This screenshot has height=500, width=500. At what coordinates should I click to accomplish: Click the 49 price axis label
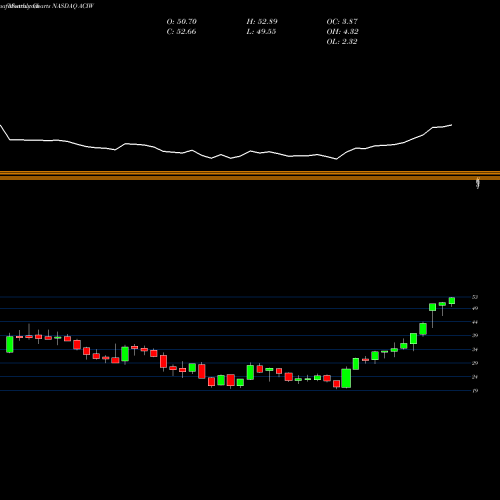[475, 308]
